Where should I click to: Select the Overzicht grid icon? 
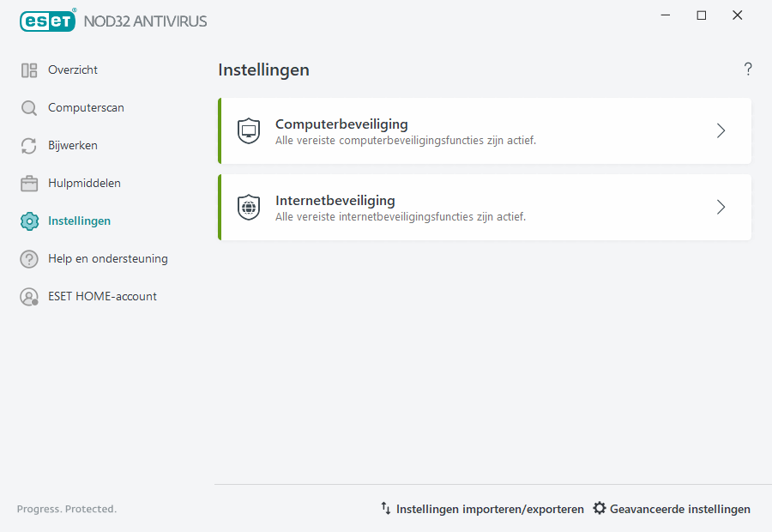pos(28,70)
